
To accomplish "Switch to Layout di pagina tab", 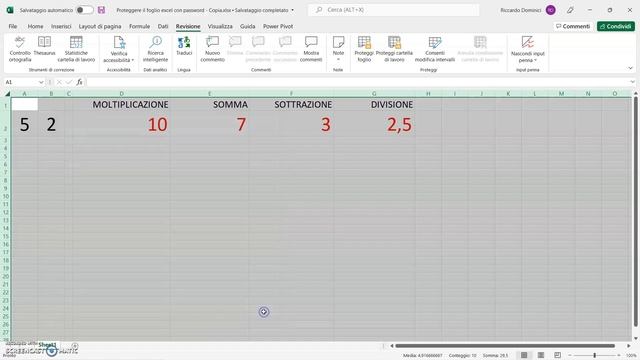I will tap(100, 26).
